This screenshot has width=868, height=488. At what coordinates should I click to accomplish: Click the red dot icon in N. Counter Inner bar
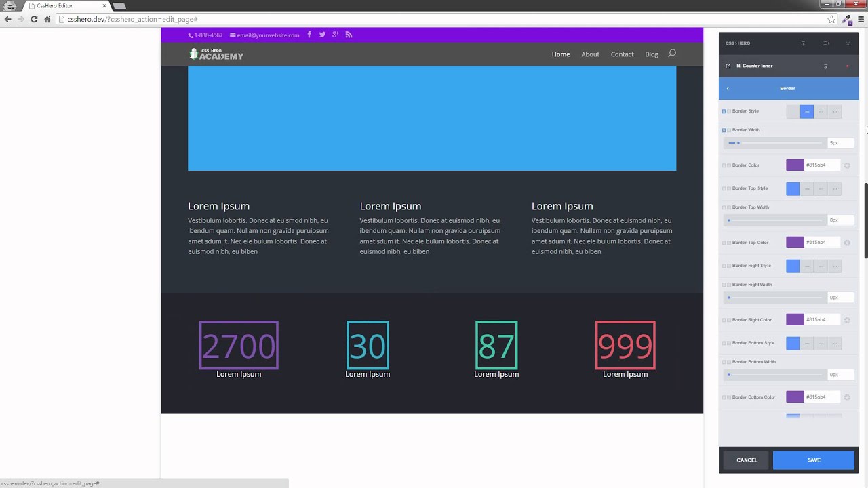point(847,66)
